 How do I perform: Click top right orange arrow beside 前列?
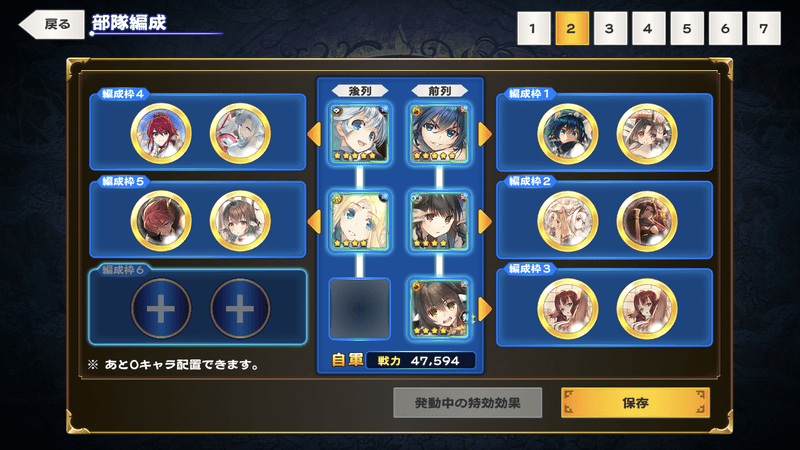coord(485,134)
